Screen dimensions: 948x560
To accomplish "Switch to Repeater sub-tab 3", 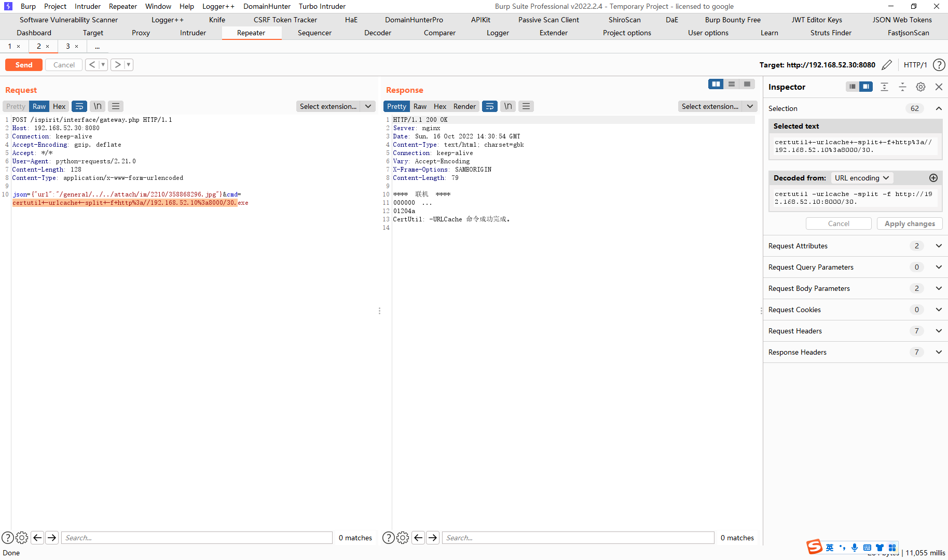I will 68,46.
